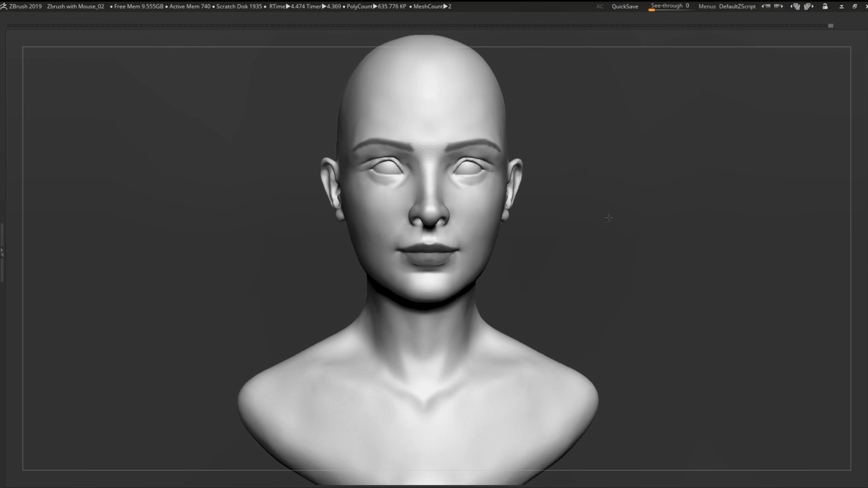Adjust the See-through slider
This screenshot has height=488, width=868.
click(669, 6)
